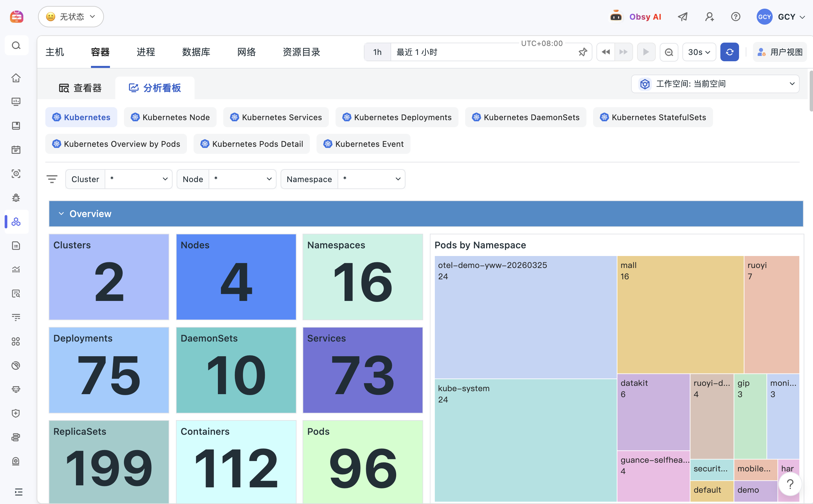813x504 pixels.
Task: Click the rewind time button
Action: point(605,52)
